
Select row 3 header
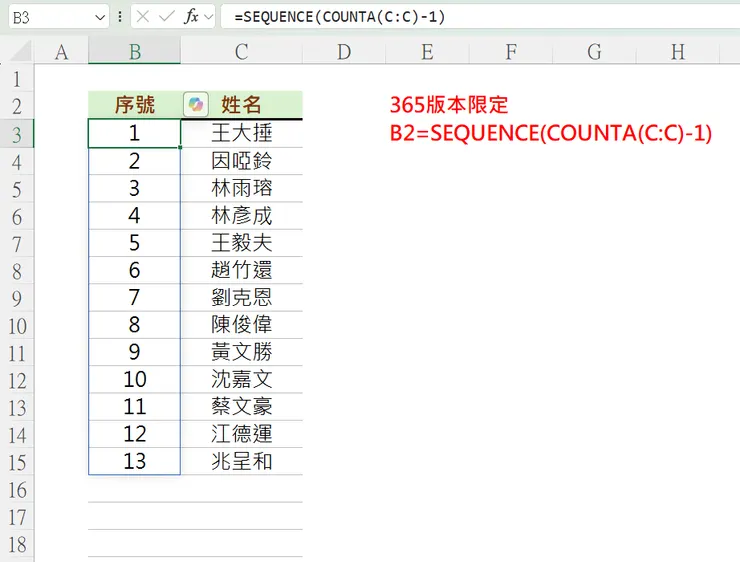click(17, 134)
